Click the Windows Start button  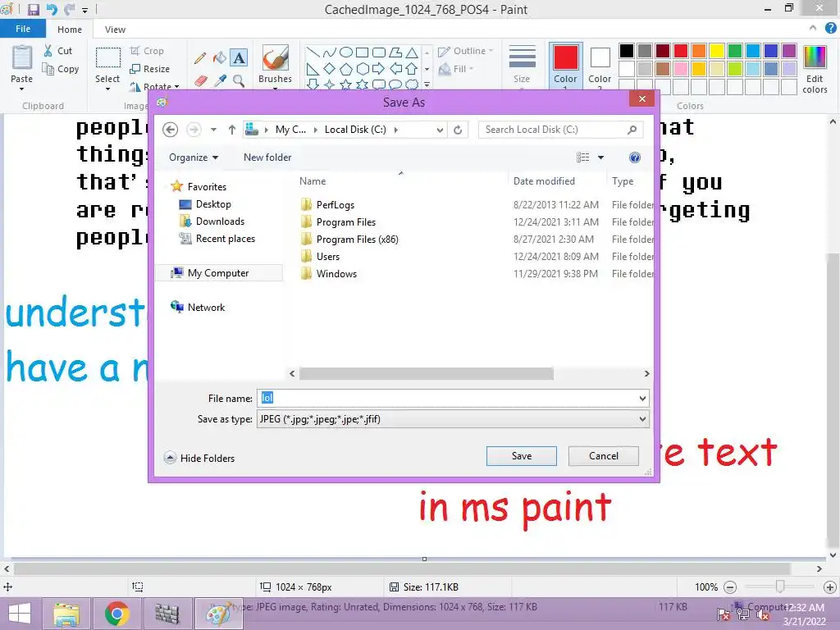(20, 614)
